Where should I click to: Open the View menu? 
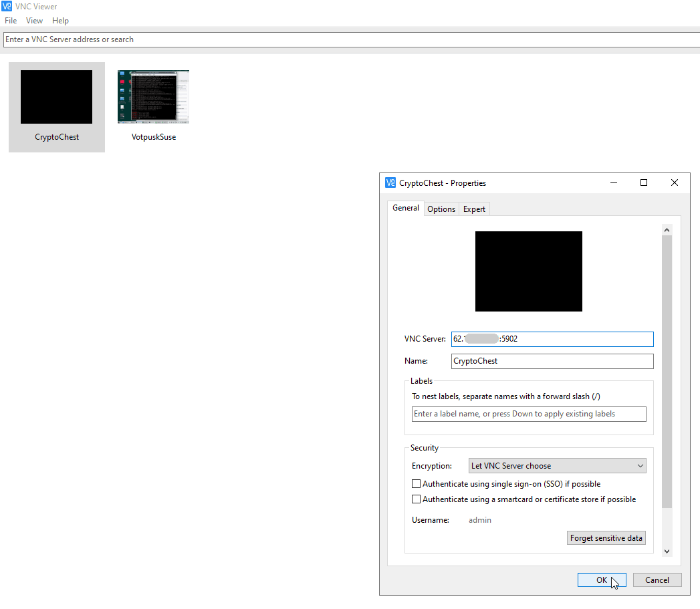[34, 21]
